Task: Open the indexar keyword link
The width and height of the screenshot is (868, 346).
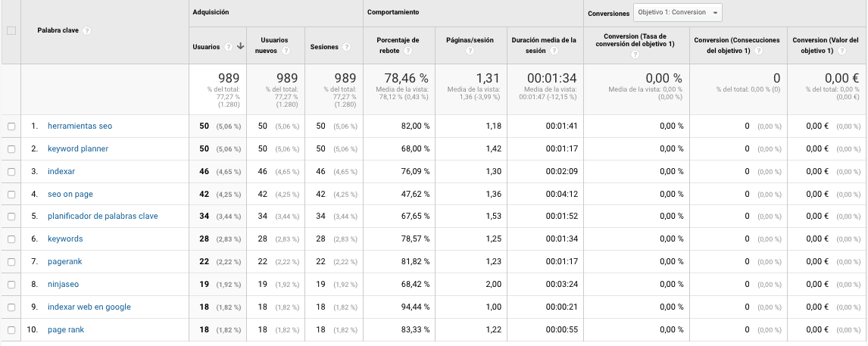Action: (61, 172)
